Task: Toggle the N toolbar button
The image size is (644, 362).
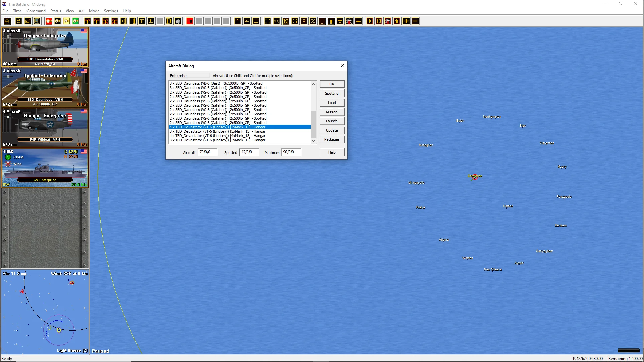Action: click(x=286, y=21)
